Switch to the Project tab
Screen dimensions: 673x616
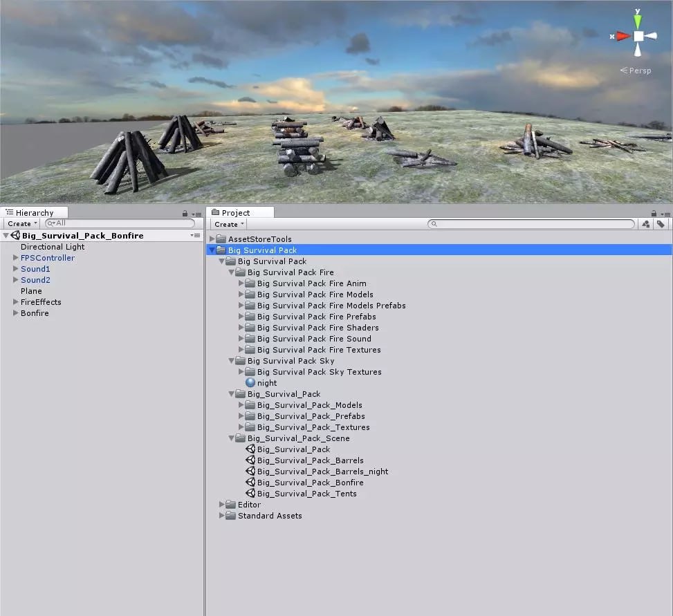[x=235, y=213]
